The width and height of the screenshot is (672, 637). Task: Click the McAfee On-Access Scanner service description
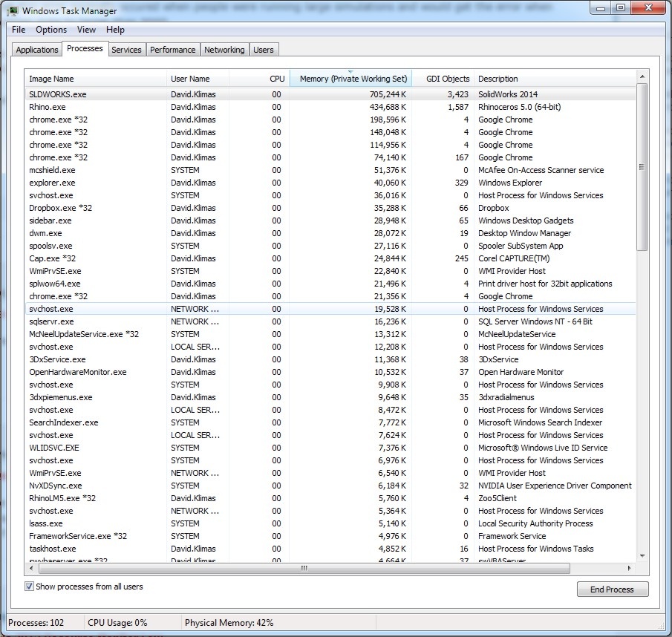pos(541,170)
